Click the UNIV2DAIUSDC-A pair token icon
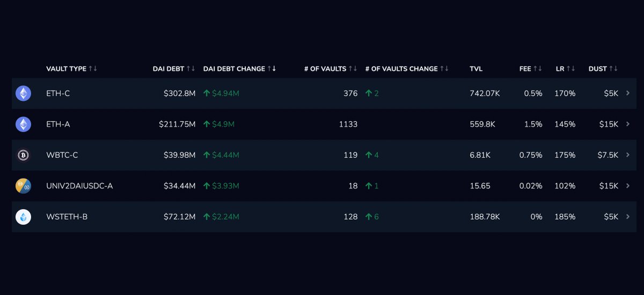Image resolution: width=644 pixels, height=295 pixels. [x=23, y=186]
